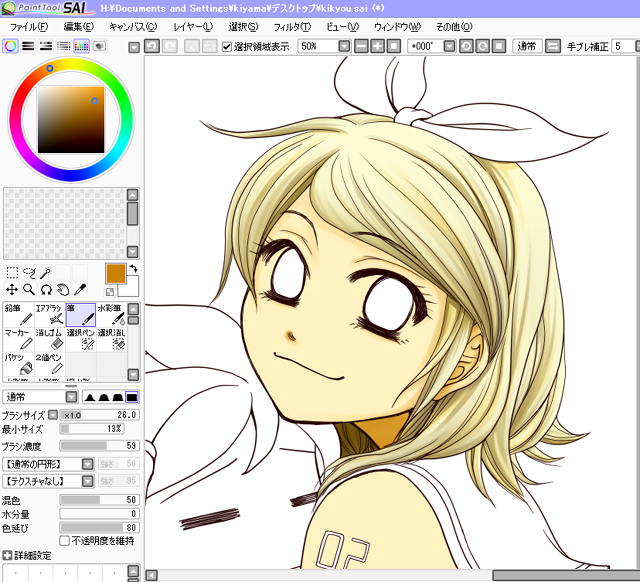Select the エアブラシ airbrush tool

[50, 314]
